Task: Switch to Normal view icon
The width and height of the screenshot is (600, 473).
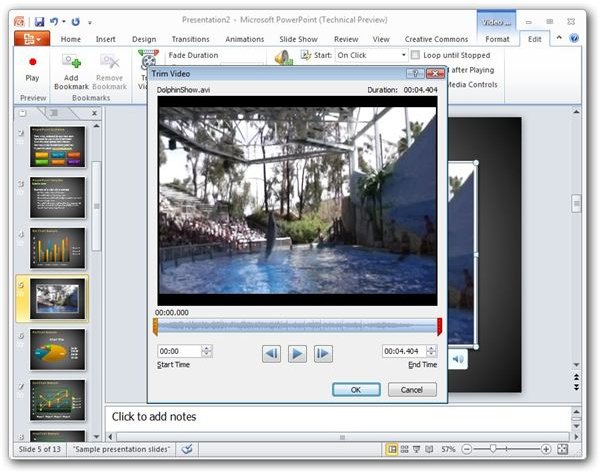Action: (x=392, y=449)
